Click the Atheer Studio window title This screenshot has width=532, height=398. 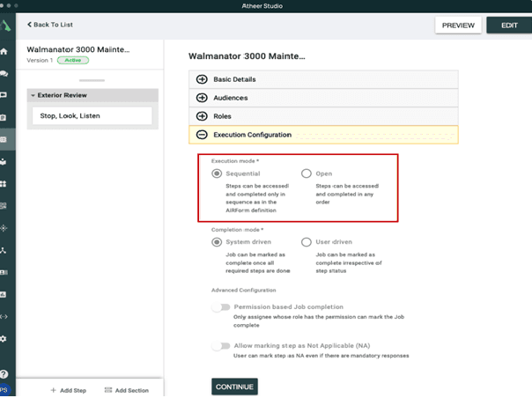pyautogui.click(x=262, y=6)
